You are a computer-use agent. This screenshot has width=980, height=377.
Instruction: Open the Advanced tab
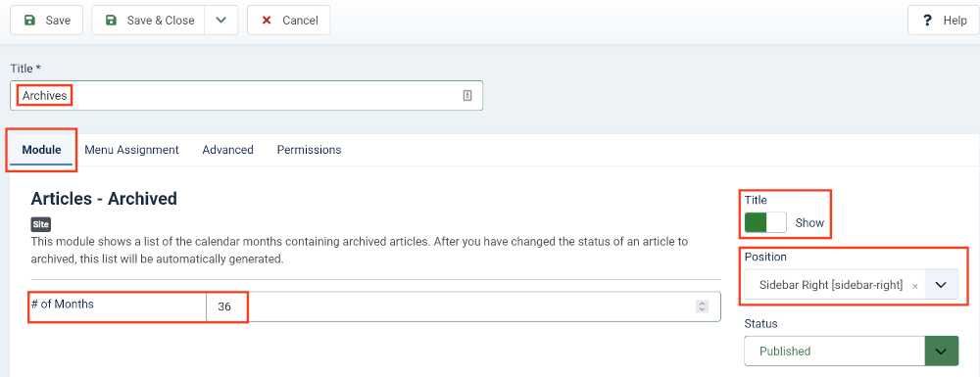pos(228,150)
